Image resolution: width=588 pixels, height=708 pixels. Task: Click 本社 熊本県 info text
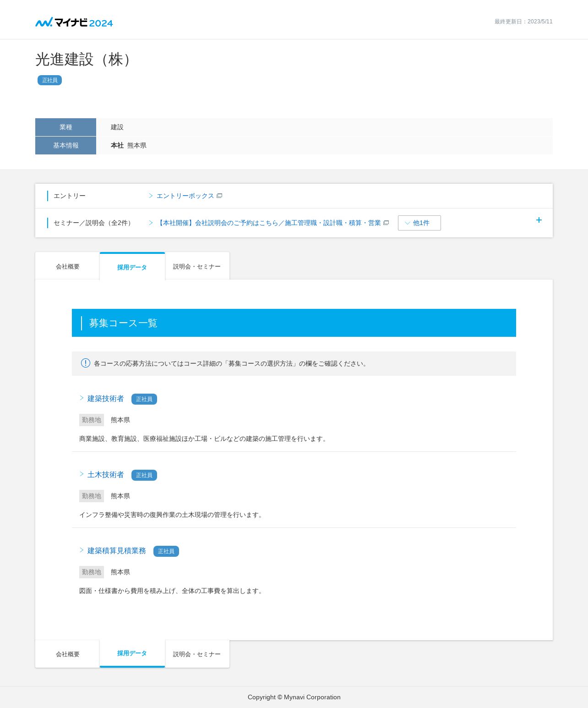click(129, 145)
